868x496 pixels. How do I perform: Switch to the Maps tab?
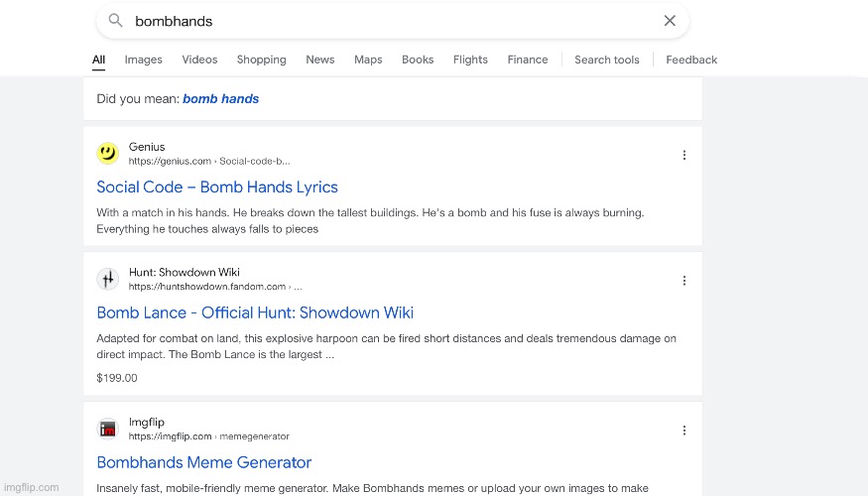368,60
